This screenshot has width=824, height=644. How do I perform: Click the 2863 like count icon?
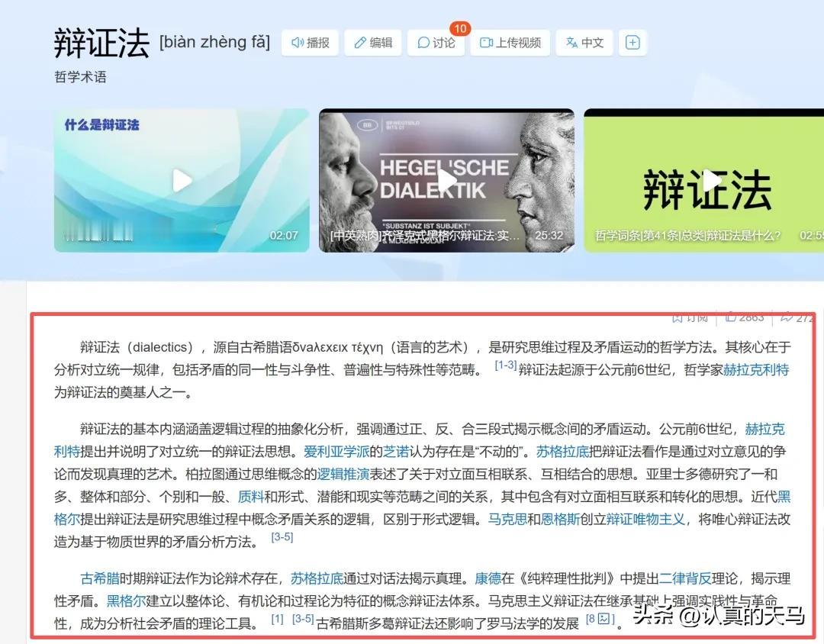point(731,317)
